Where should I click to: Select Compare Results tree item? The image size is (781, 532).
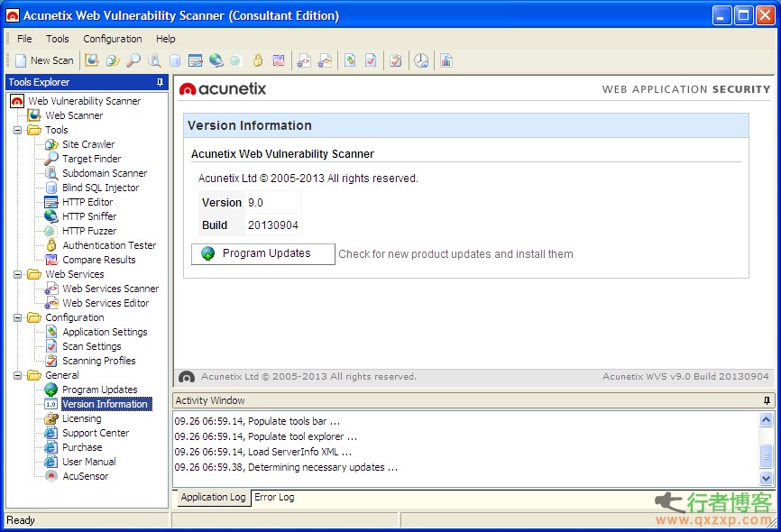point(99,260)
